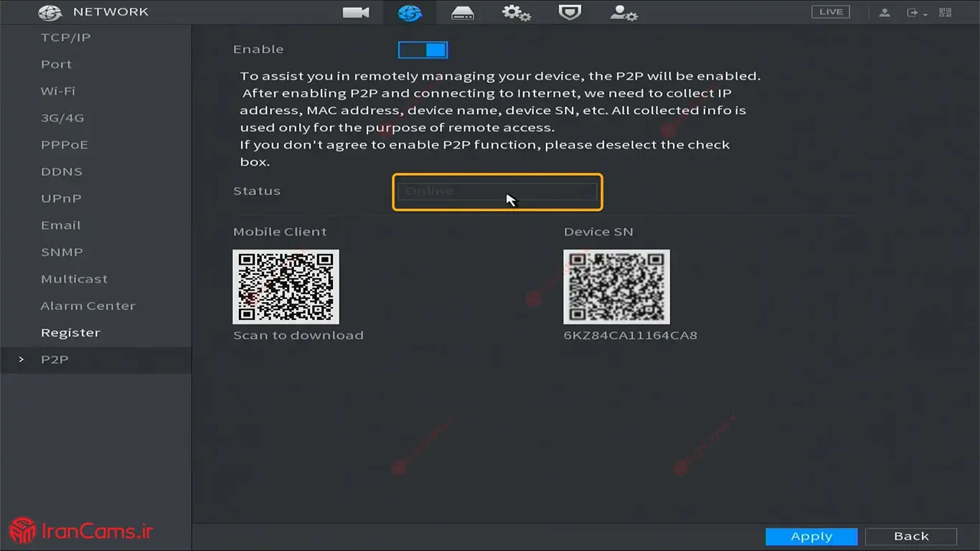Select the Network globe icon in top bar
This screenshot has width=980, height=551.
pos(410,12)
